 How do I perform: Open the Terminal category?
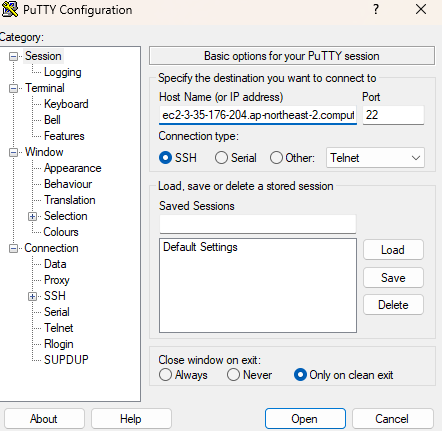(45, 88)
